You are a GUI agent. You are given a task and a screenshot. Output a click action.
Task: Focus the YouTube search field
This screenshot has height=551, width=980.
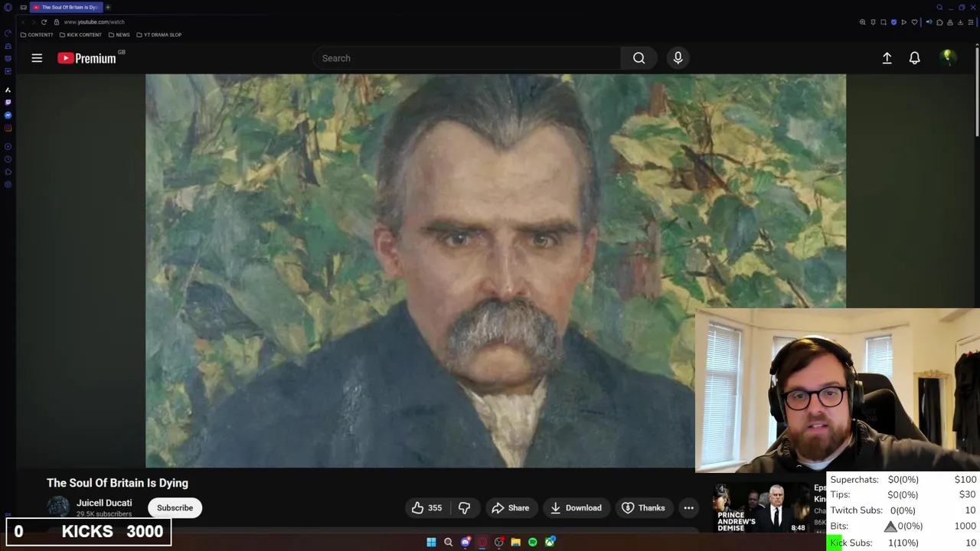(x=467, y=58)
